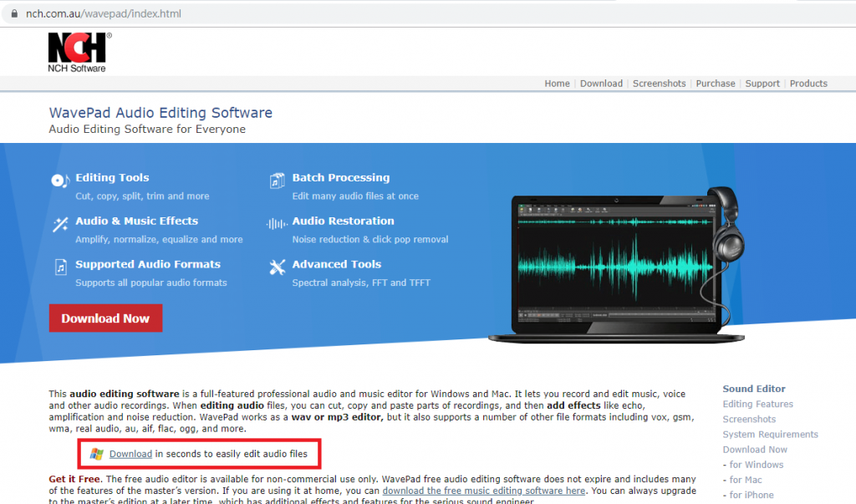This screenshot has width=856, height=504.
Task: Click the Advanced Tools wrench icon
Action: click(x=278, y=267)
